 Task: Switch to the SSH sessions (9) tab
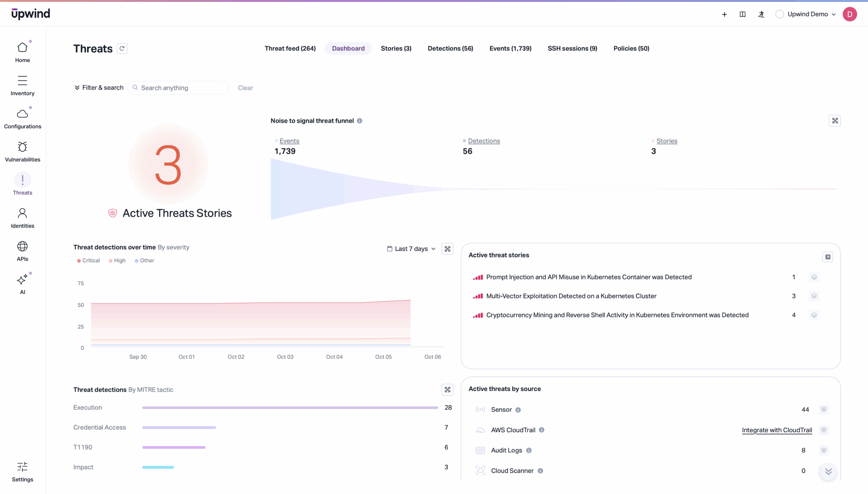pos(572,49)
